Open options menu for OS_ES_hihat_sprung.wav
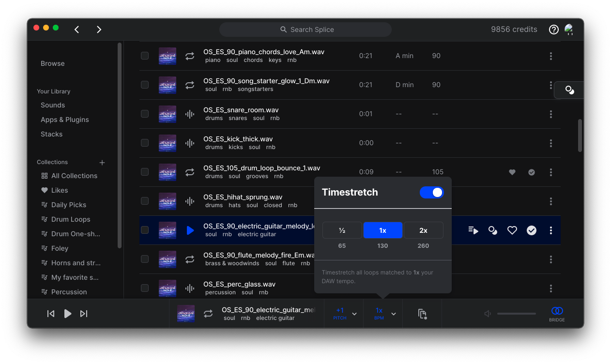 550,201
